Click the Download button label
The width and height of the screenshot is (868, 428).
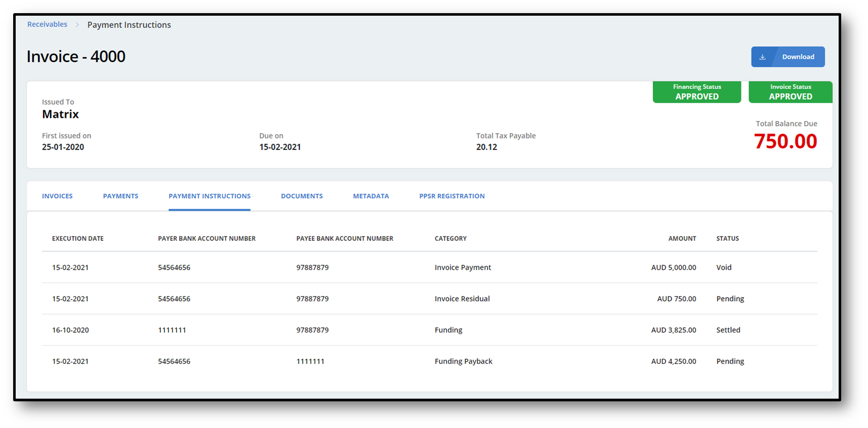pos(798,57)
